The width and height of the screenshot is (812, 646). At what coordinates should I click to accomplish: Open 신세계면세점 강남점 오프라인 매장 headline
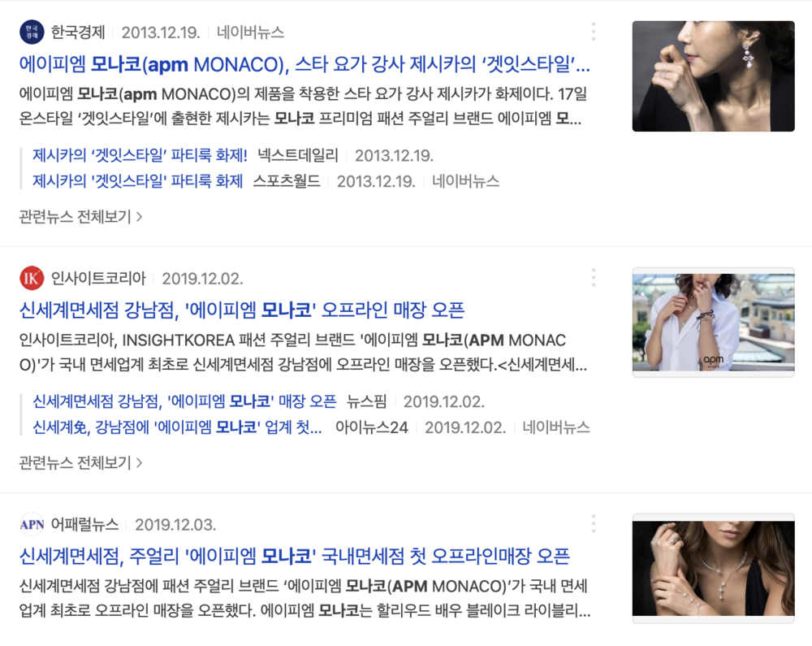tap(242, 310)
